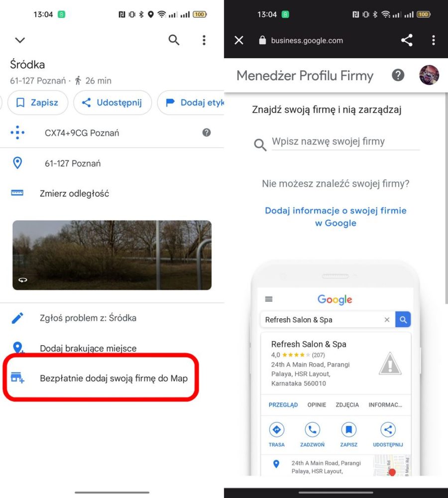This screenshot has width=448, height=498.
Task: Share place via Udostępnij button
Action: coord(112,103)
